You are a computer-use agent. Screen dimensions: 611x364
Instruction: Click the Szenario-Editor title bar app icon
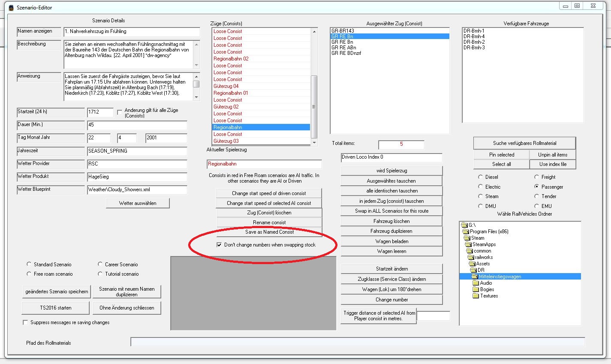click(11, 8)
